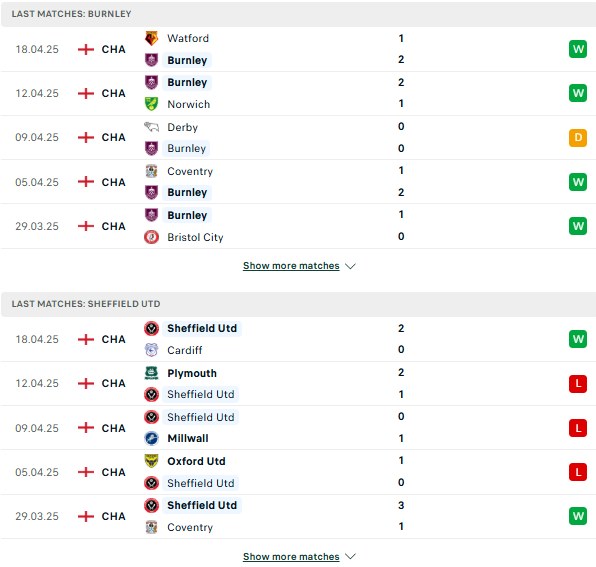Click the Bristol City crest icon

tap(151, 237)
